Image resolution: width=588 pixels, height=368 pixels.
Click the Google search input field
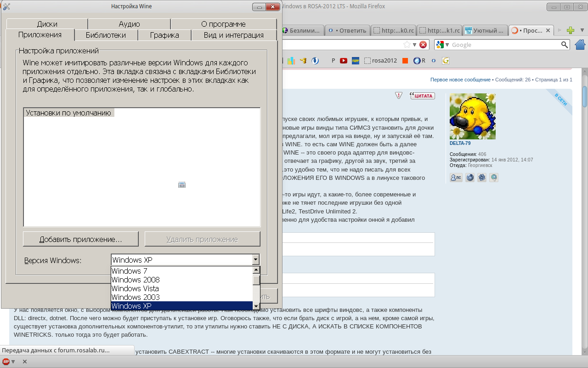point(505,45)
